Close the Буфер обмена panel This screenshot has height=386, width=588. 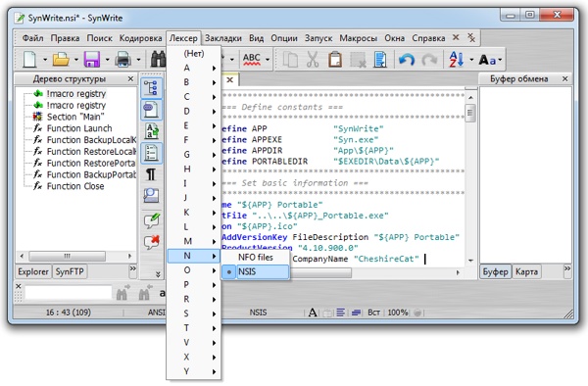coord(565,78)
